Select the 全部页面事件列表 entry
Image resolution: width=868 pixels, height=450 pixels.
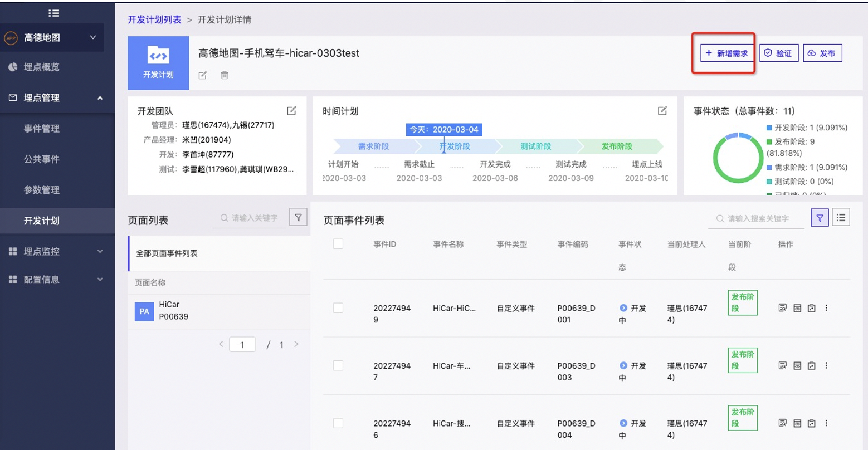point(220,253)
